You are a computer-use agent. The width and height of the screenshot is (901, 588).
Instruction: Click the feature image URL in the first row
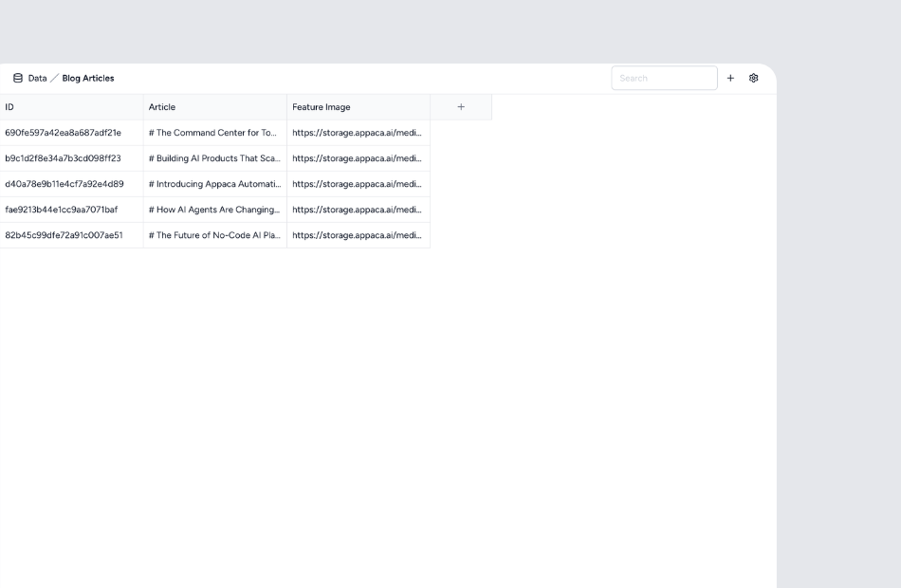(x=358, y=133)
